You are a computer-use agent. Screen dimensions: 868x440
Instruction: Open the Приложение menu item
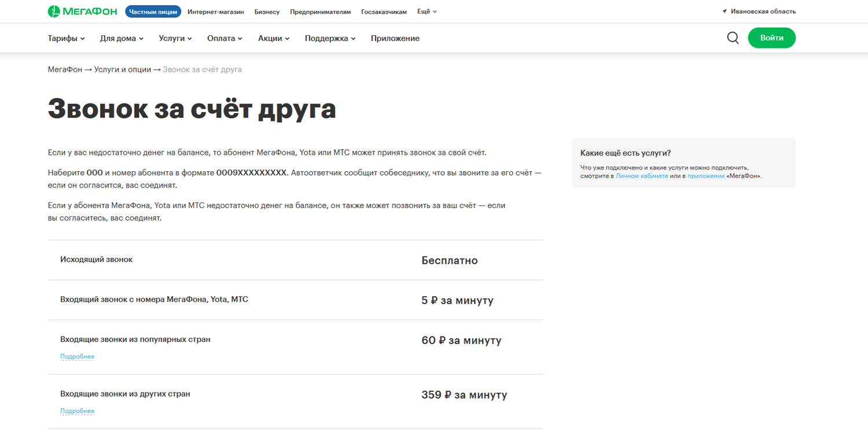pos(395,38)
